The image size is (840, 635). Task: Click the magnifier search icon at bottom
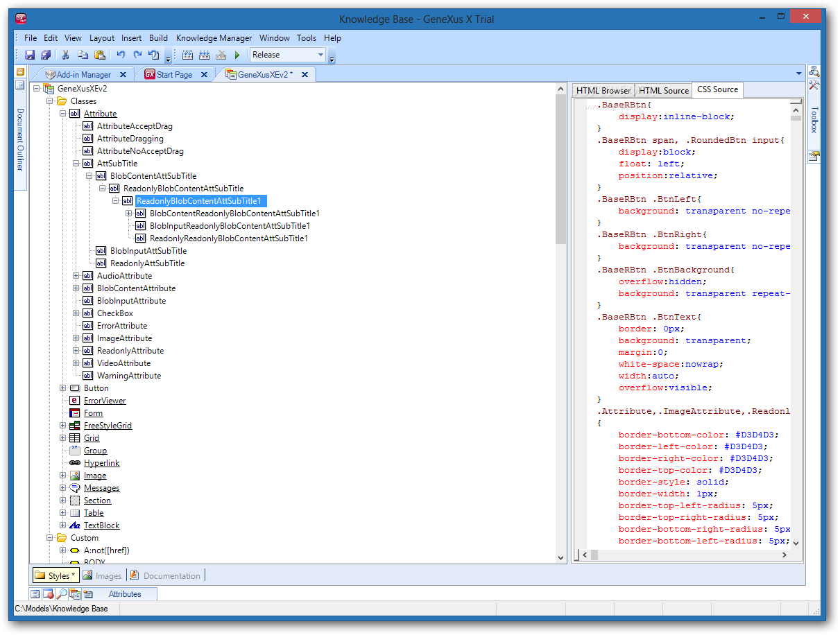point(62,594)
